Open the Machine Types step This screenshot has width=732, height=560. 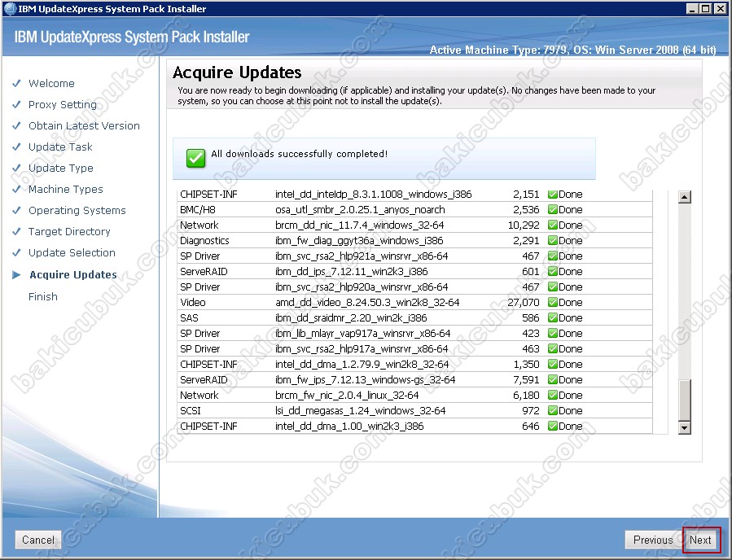tap(65, 189)
